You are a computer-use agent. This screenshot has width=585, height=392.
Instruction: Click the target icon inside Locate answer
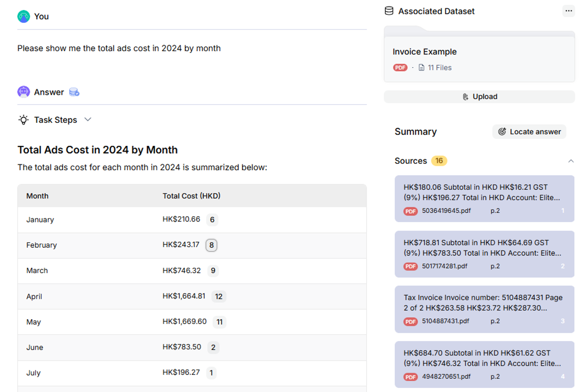coord(502,132)
